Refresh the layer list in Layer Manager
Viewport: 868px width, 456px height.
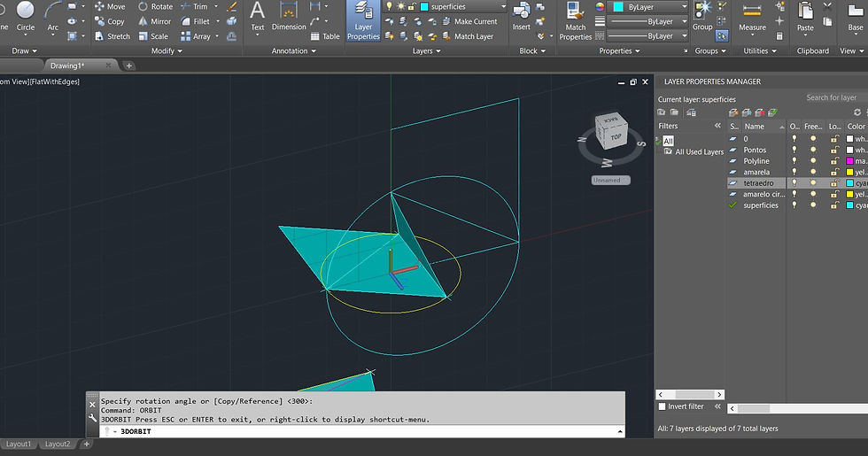(857, 112)
